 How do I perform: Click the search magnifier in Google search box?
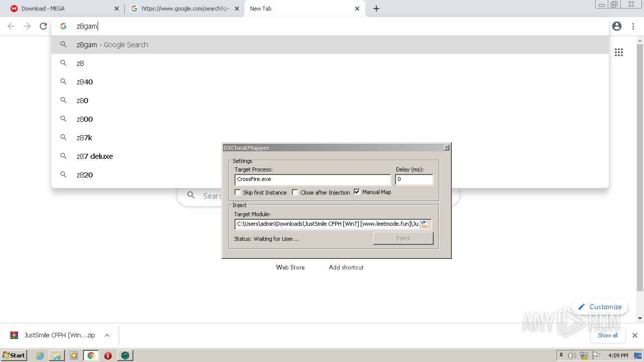click(x=191, y=195)
